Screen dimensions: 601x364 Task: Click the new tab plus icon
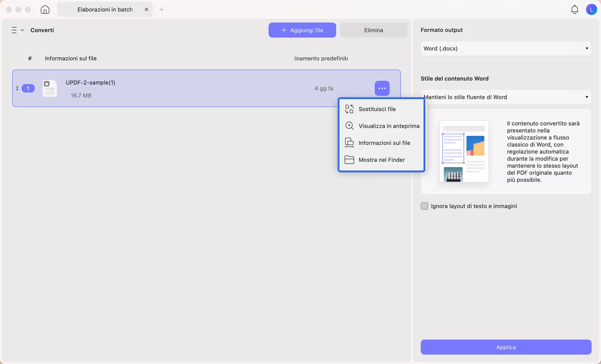162,10
